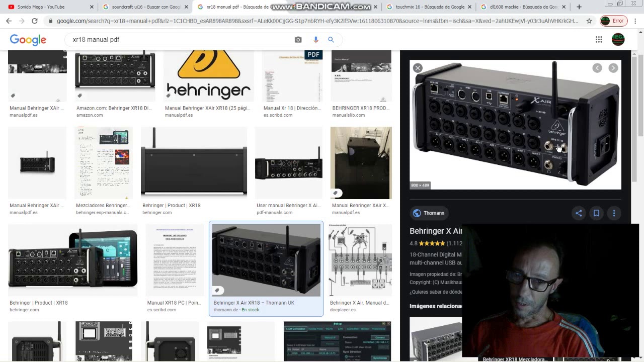
Task: Open Google apps grid
Action: point(599,40)
